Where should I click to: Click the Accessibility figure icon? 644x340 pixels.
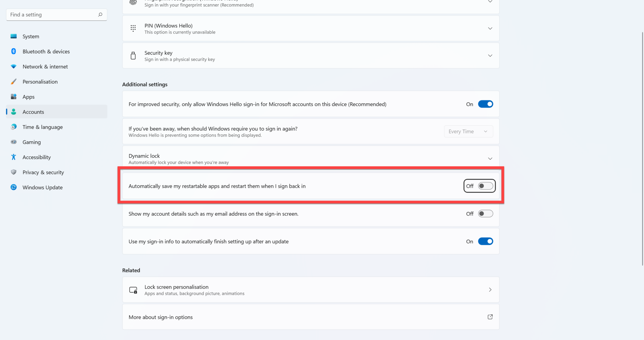(14, 157)
